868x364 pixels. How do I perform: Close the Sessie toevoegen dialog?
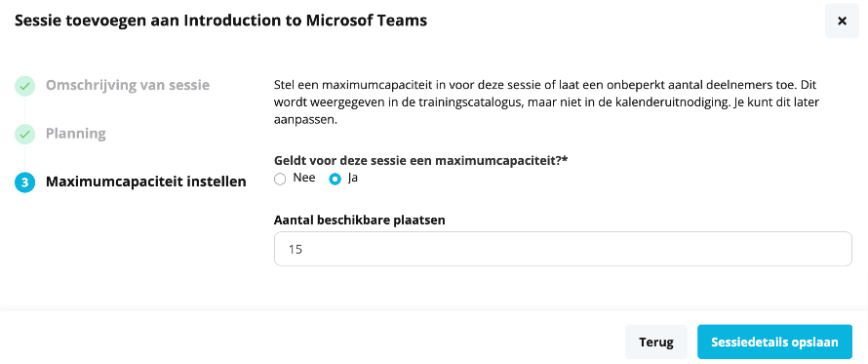(842, 21)
